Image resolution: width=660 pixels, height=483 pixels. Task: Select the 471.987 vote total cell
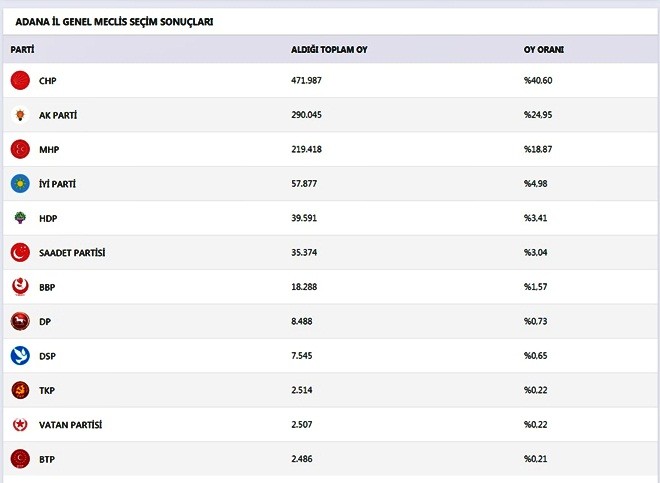point(308,81)
